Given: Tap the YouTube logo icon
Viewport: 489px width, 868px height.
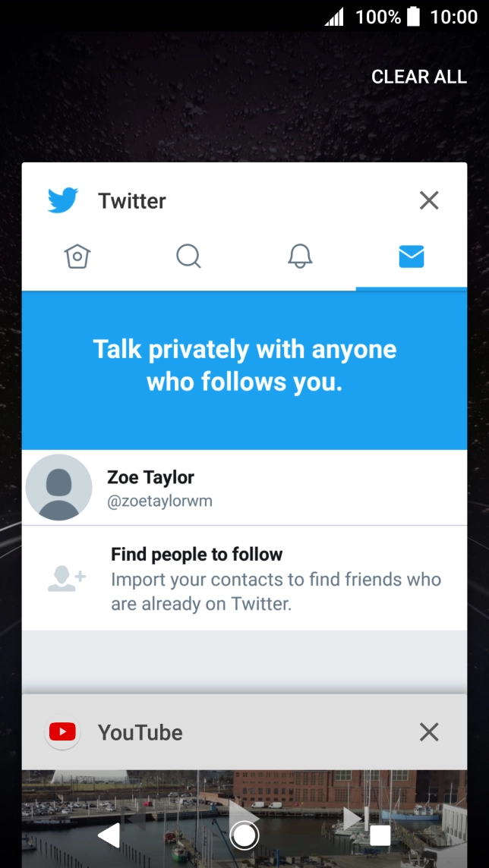Looking at the screenshot, I should [x=62, y=732].
